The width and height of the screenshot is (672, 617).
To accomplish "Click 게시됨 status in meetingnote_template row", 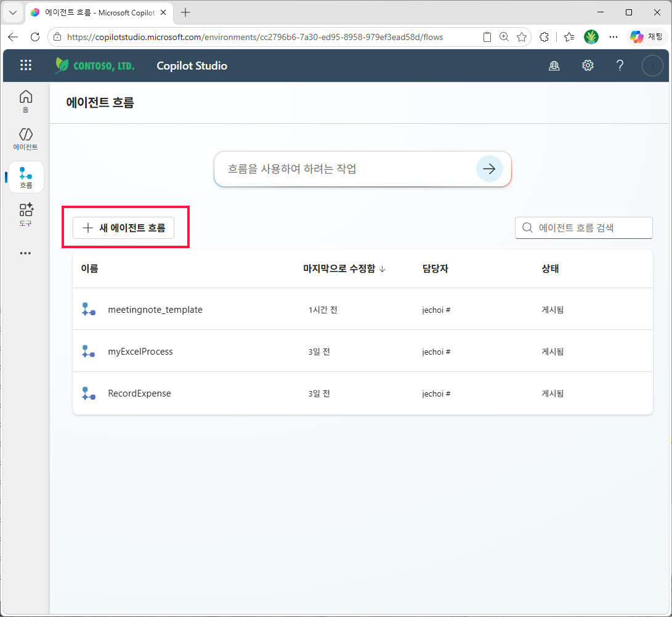I will pyautogui.click(x=553, y=309).
